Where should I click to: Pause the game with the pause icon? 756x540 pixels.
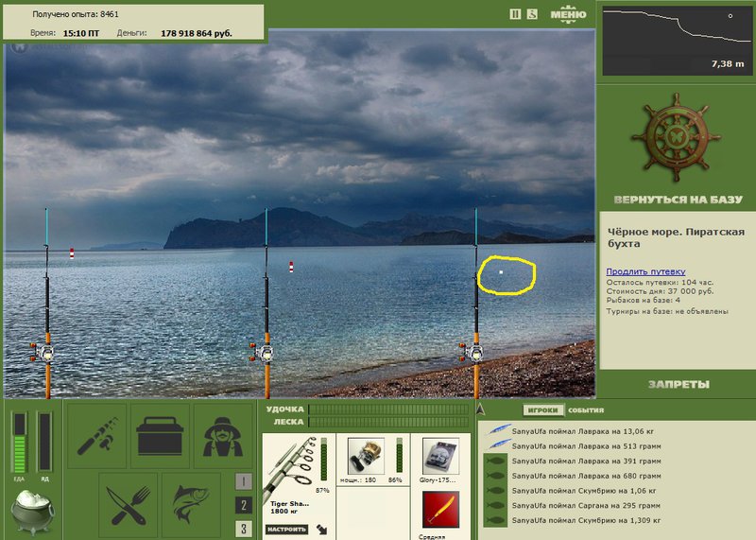coord(515,14)
